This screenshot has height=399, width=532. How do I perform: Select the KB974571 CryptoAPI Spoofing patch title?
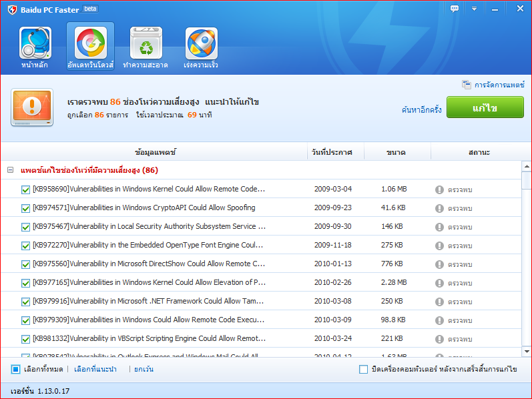144,208
